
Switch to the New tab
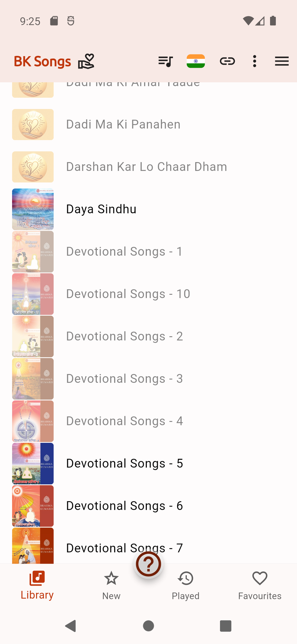(111, 585)
